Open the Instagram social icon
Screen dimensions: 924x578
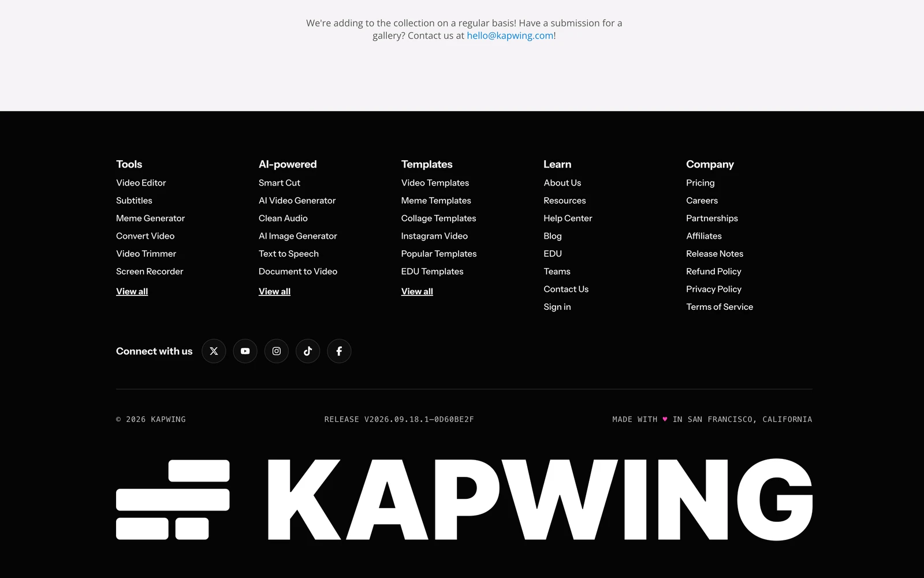[277, 351]
